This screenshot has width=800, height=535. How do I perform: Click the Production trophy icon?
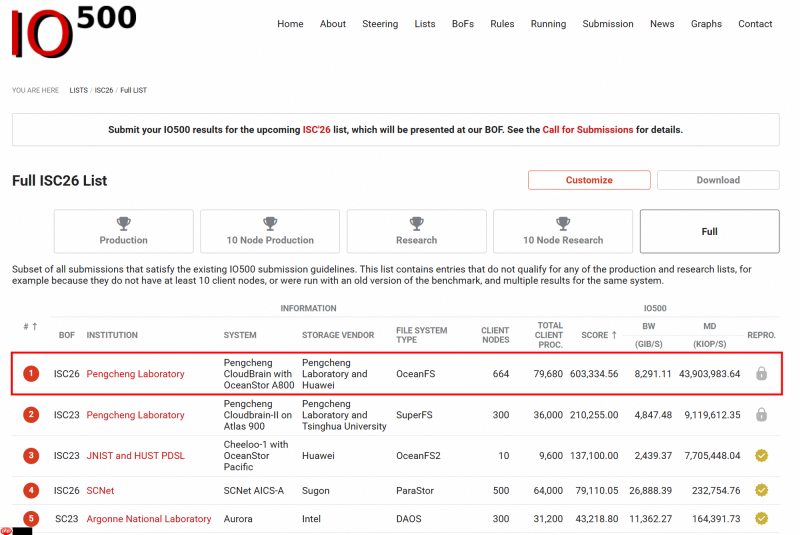click(123, 223)
